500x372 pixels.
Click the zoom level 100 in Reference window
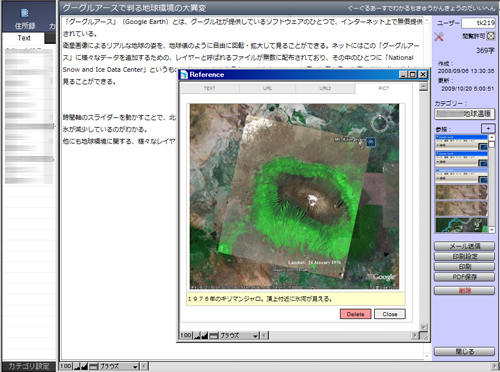[x=186, y=335]
